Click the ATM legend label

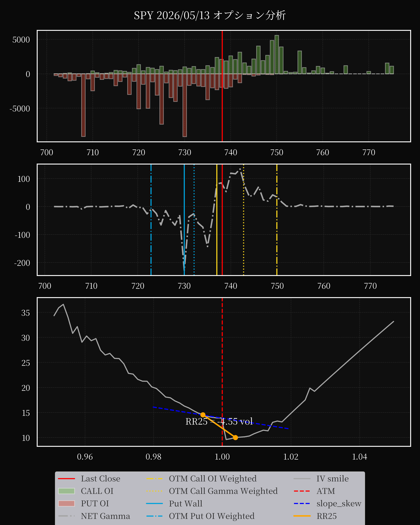tap(326, 491)
